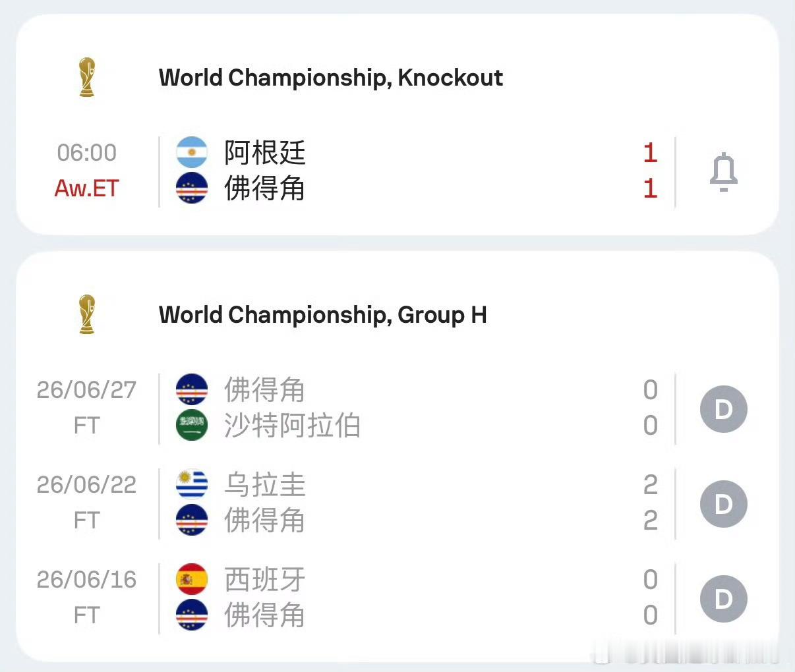795x672 pixels.
Task: Select the 乌拉圭 team name
Action: tap(264, 485)
